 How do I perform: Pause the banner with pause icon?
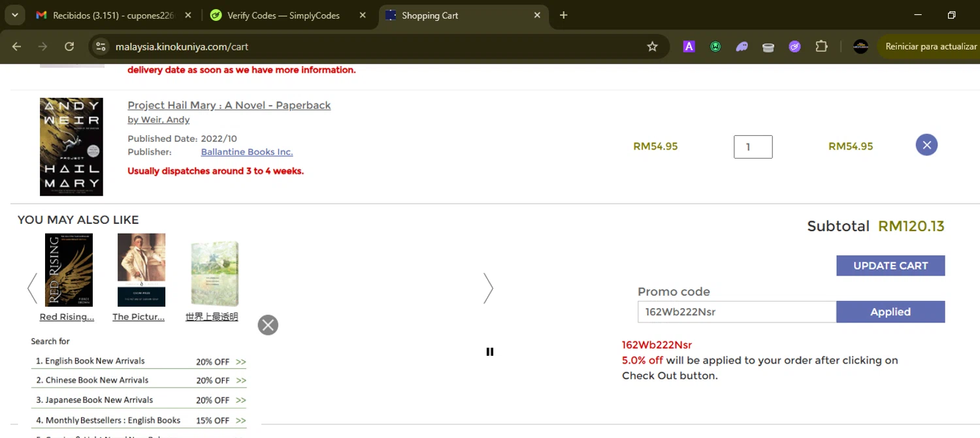click(x=490, y=352)
